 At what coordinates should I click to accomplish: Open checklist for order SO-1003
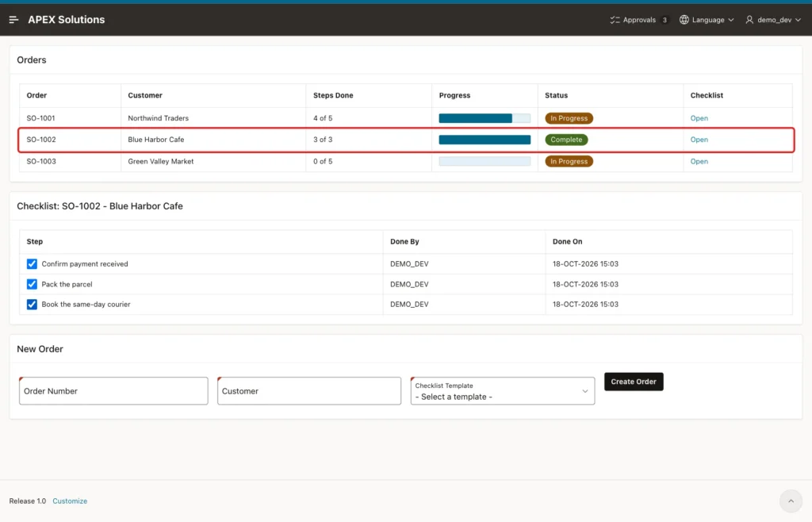pyautogui.click(x=699, y=161)
